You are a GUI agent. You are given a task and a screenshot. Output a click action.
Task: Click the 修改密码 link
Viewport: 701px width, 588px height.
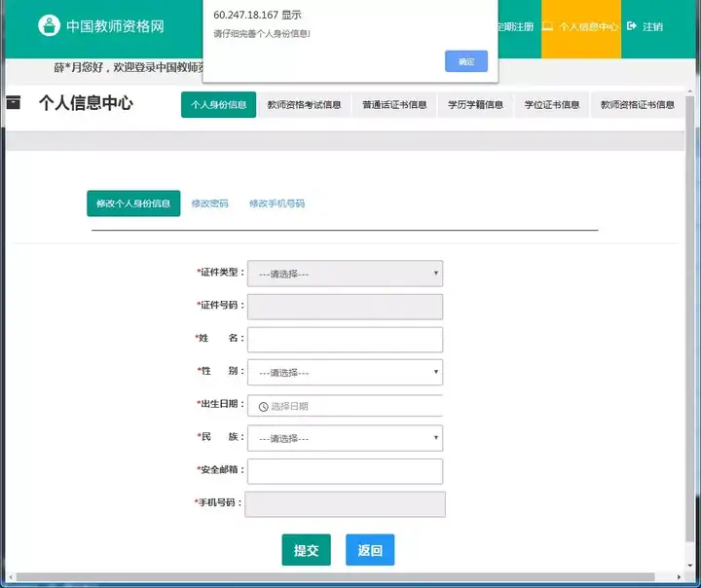(209, 203)
